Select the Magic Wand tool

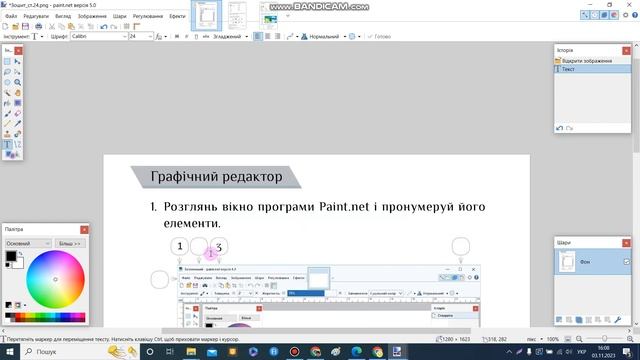coord(7,93)
